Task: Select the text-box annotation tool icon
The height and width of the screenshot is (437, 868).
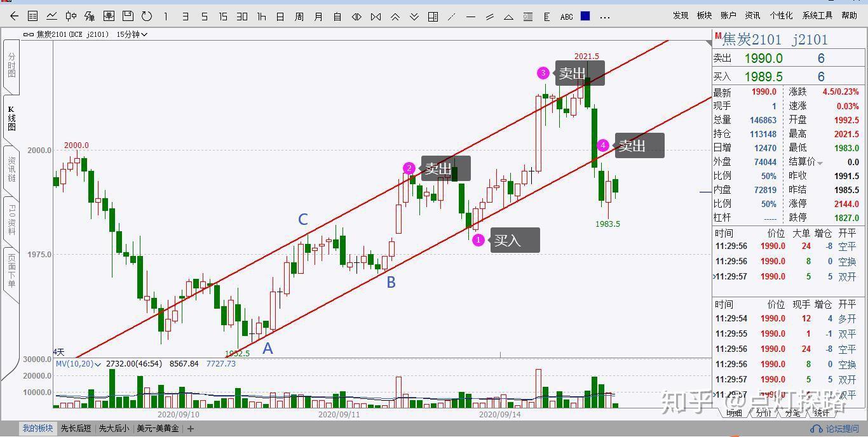Action: pyautogui.click(x=528, y=17)
